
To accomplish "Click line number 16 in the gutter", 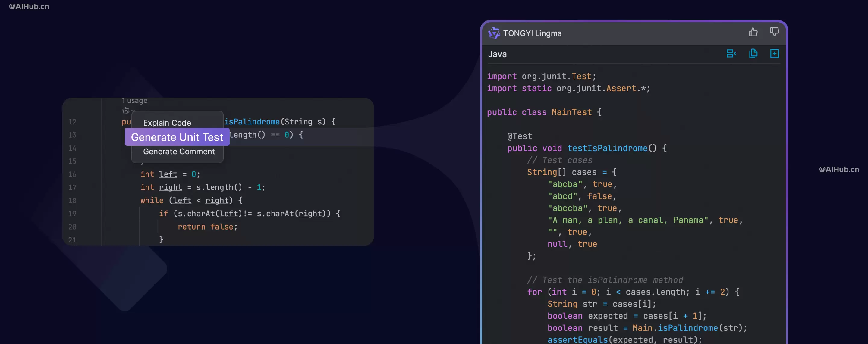I will [72, 174].
